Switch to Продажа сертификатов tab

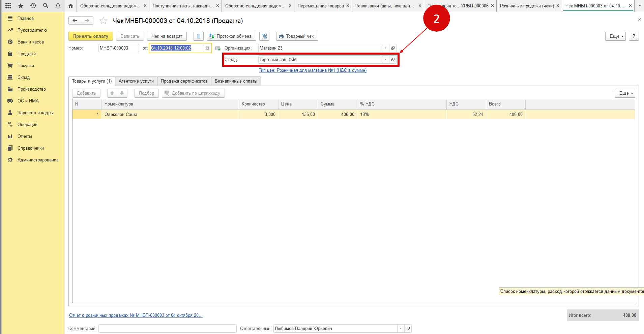click(184, 81)
